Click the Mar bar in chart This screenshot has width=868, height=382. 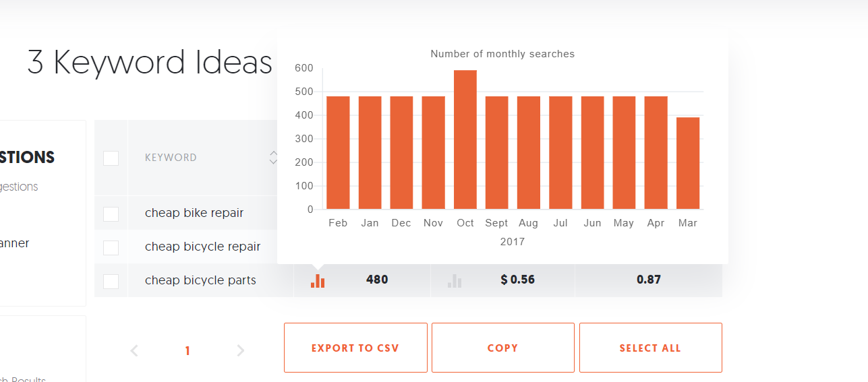pos(688,163)
